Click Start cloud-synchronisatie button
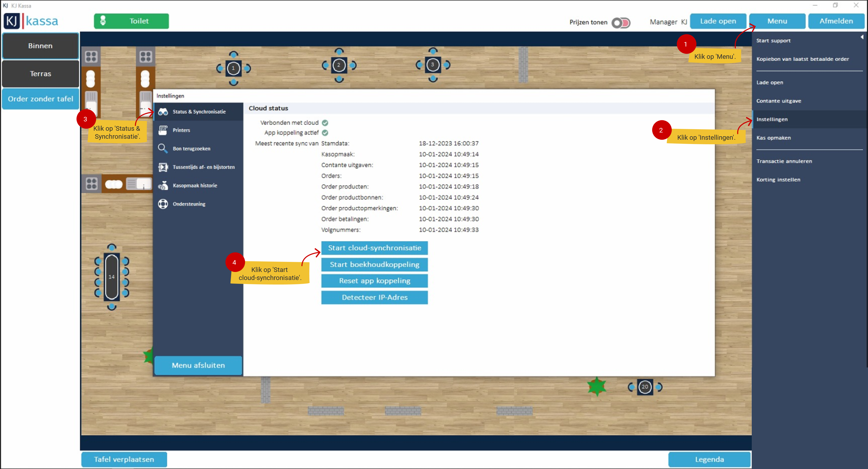 374,248
